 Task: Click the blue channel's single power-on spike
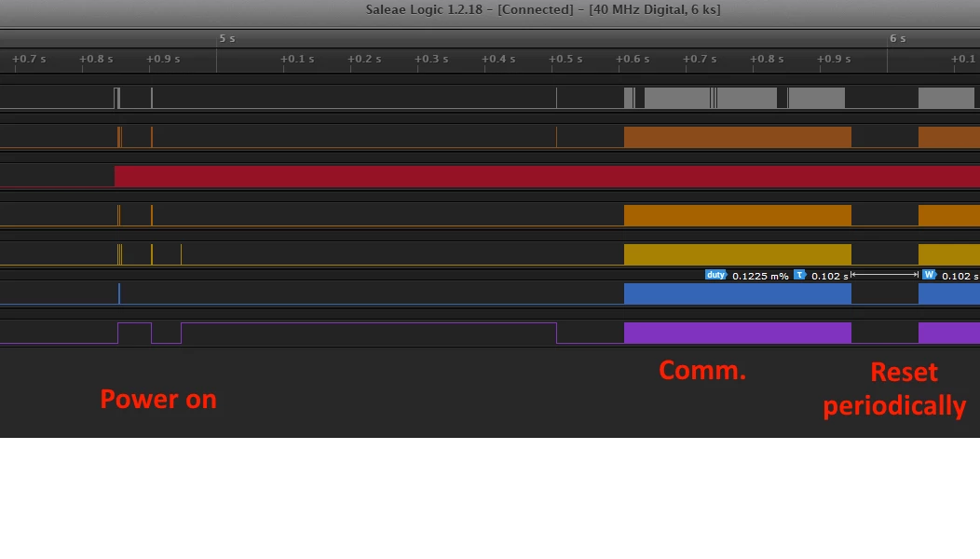coord(118,293)
